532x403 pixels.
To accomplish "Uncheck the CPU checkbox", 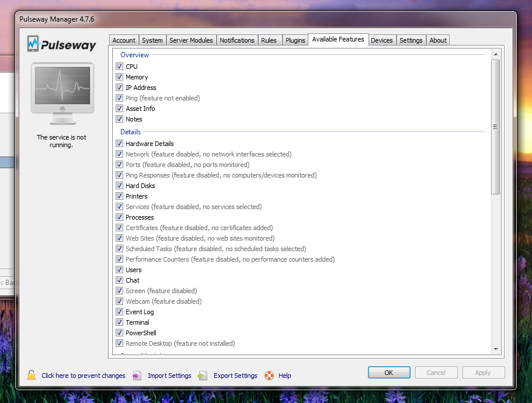I will click(x=119, y=67).
